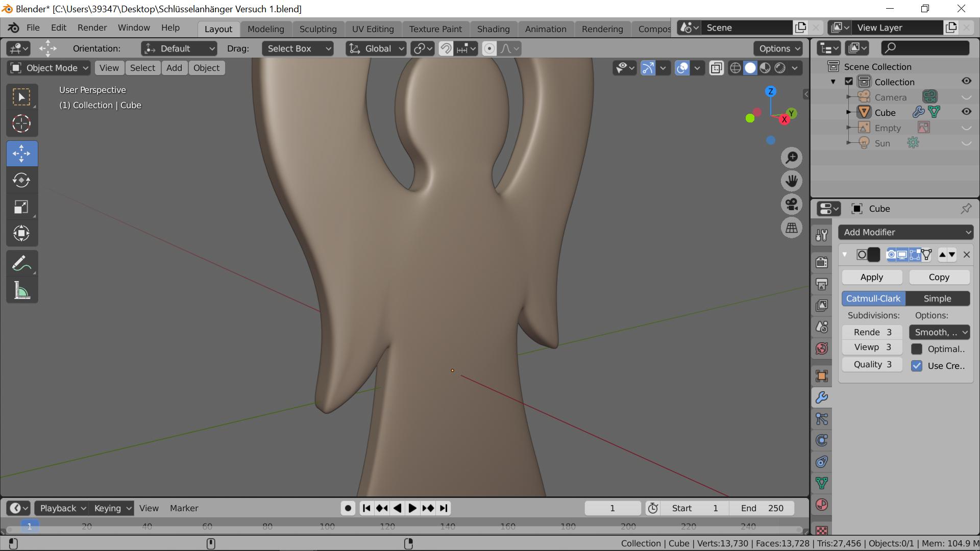The image size is (980, 551).
Task: Open the Modifier properties wrench tab
Action: (821, 397)
